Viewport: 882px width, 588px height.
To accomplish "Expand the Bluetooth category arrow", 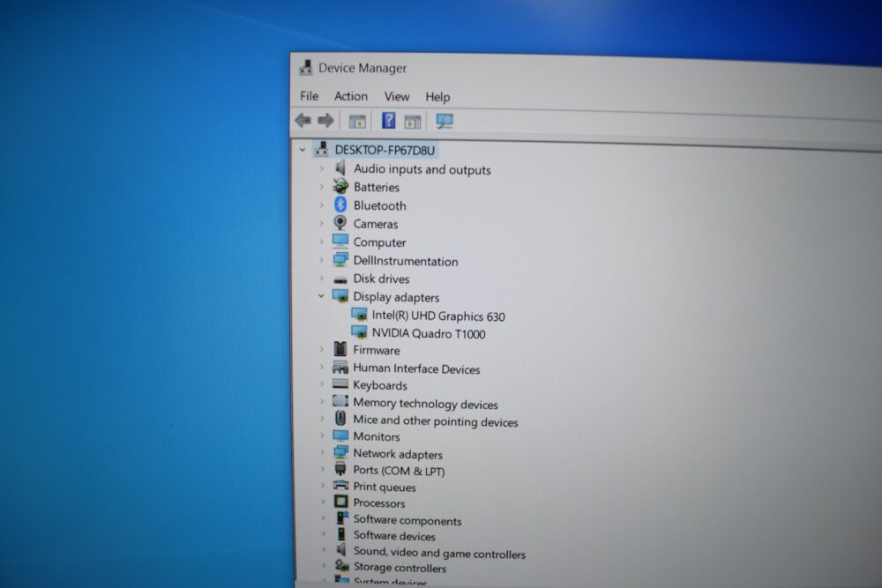I will pyautogui.click(x=322, y=205).
